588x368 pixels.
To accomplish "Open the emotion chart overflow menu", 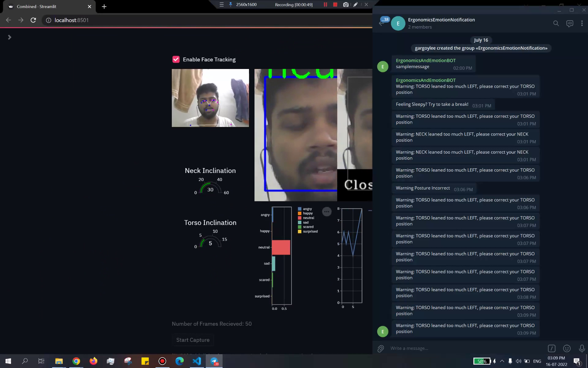I will point(326,212).
